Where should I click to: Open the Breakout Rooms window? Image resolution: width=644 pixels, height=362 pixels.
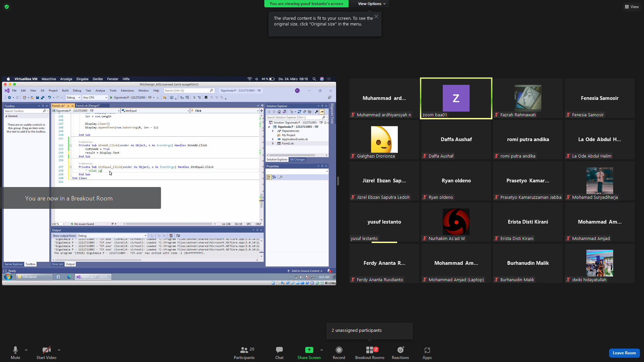pyautogui.click(x=370, y=353)
